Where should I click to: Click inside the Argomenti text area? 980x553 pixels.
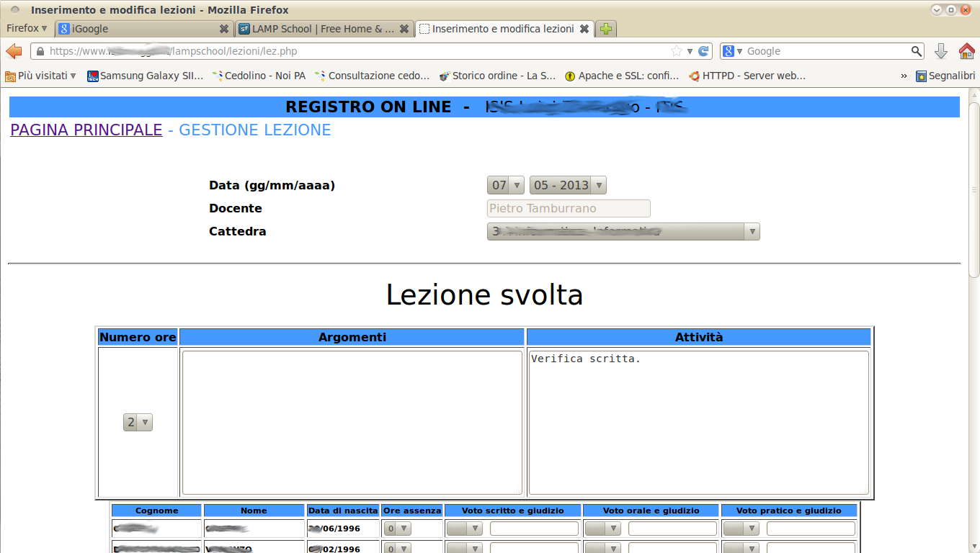[352, 422]
